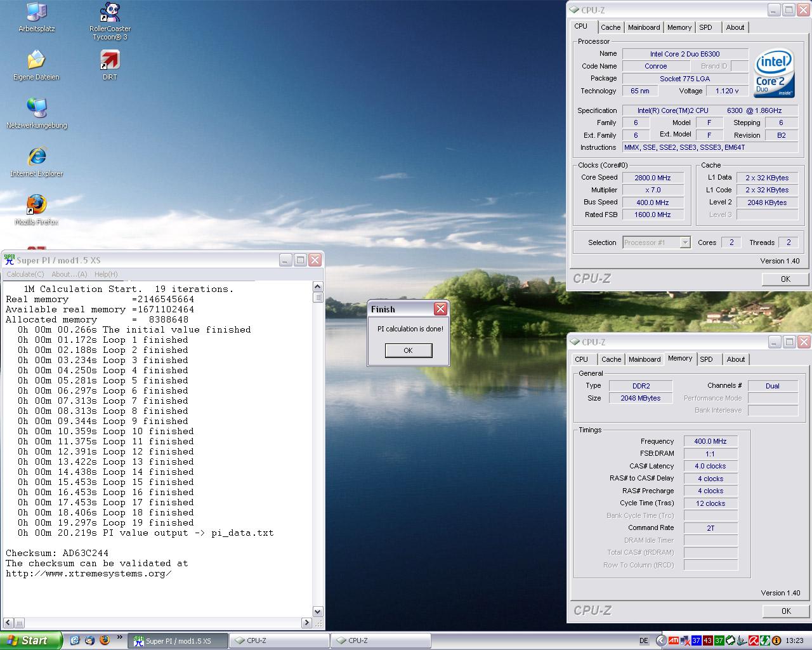Launch RollerCoaster Tycoon 3 desktop shortcut
The width and height of the screenshot is (812, 650).
pos(110,21)
